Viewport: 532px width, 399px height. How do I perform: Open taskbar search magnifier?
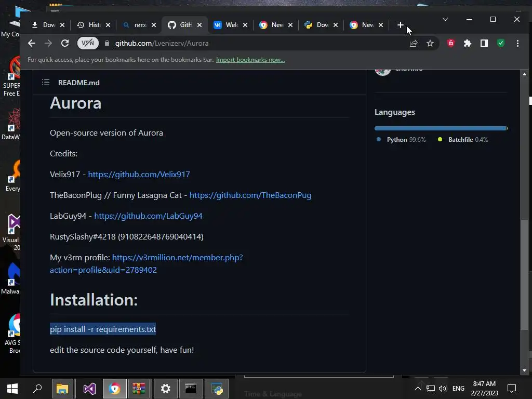coord(37,389)
